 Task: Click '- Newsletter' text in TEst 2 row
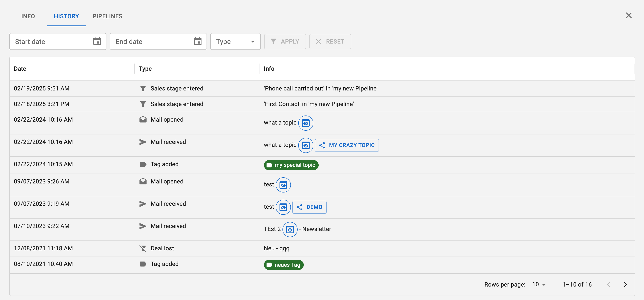point(315,229)
